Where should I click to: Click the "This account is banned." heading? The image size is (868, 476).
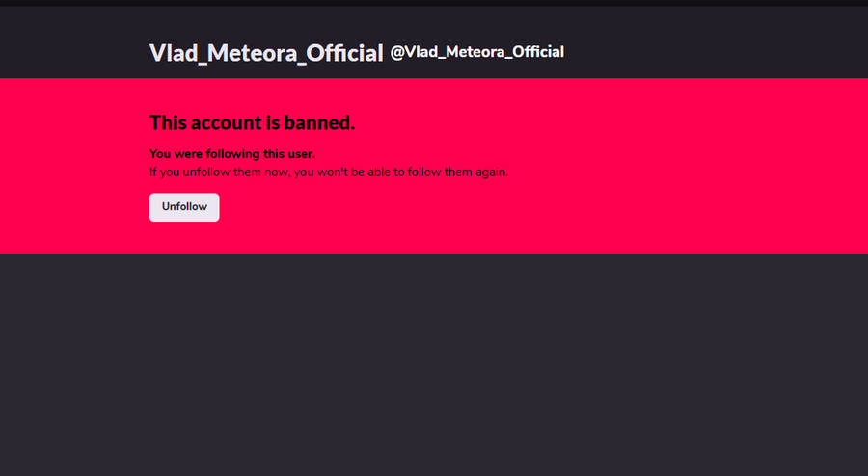pyautogui.click(x=253, y=122)
